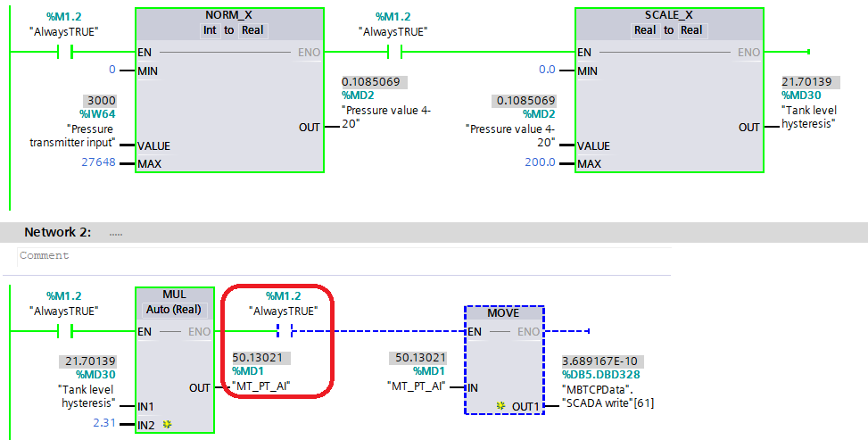Select the AlwaysTRUE contact feeding NORM_X EN
The width and height of the screenshot is (868, 440).
click(x=65, y=52)
